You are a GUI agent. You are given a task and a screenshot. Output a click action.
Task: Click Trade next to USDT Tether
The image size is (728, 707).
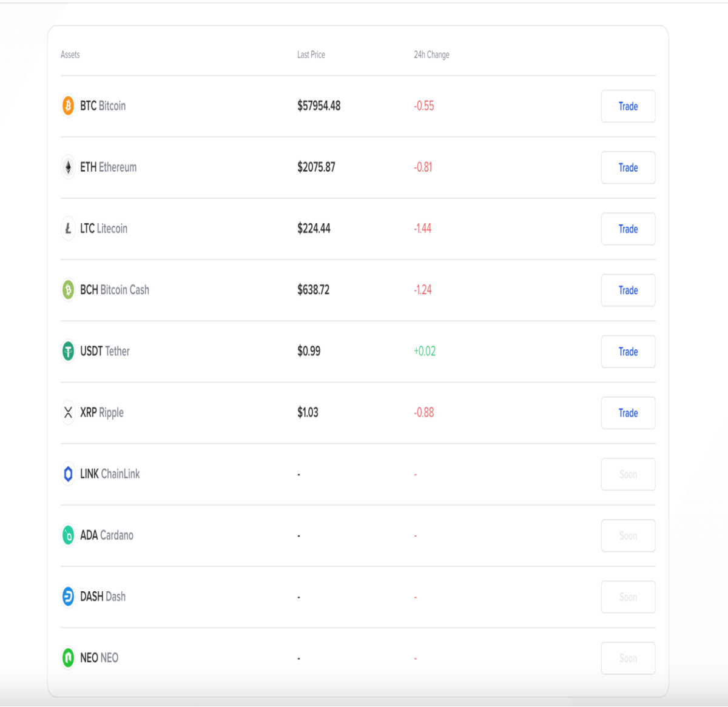coord(628,351)
